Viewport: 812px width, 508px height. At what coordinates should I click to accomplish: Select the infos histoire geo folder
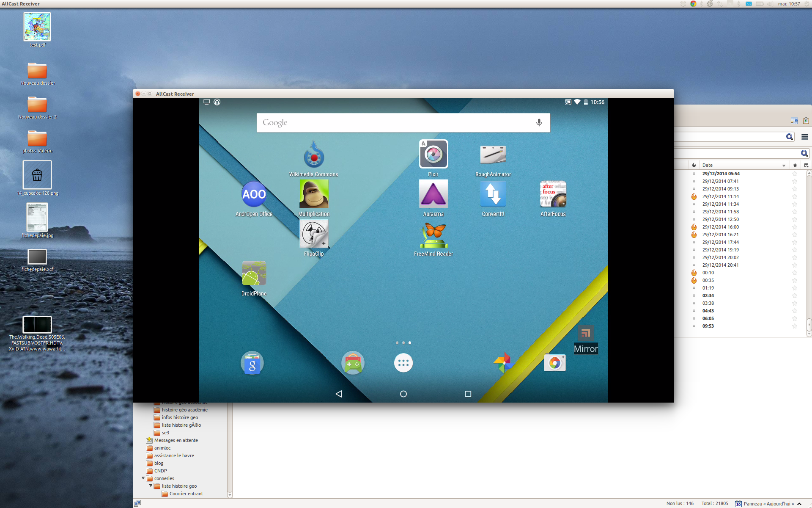point(180,417)
